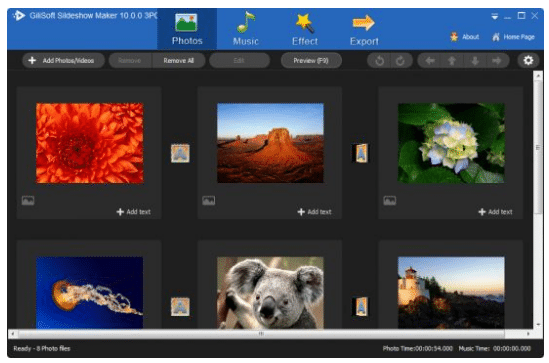Select the lighthouse thumbnail
This screenshot has height=363, width=549.
[x=451, y=293]
